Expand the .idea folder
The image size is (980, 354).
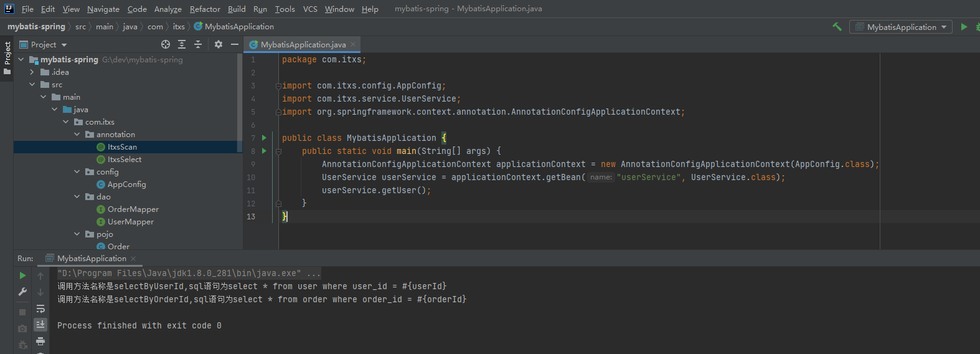(x=32, y=72)
